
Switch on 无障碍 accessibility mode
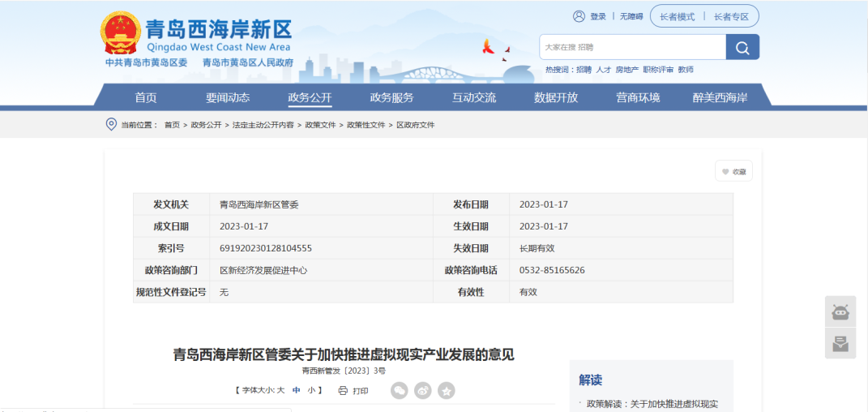tap(631, 16)
